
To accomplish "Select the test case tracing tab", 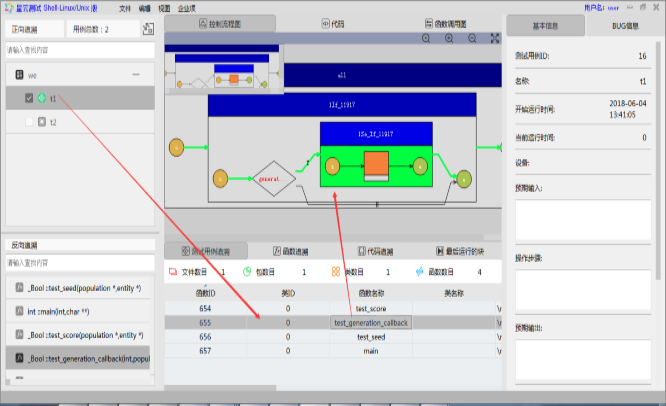I will [x=206, y=251].
